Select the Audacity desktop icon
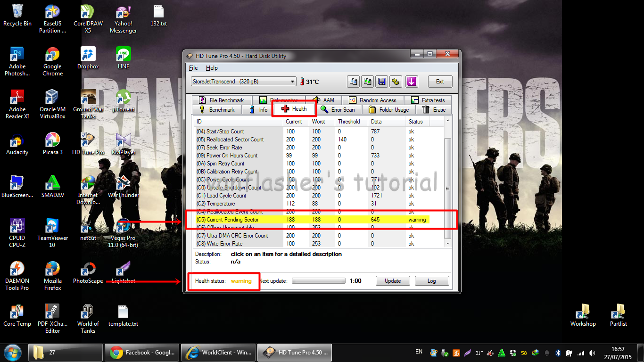 [x=17, y=144]
